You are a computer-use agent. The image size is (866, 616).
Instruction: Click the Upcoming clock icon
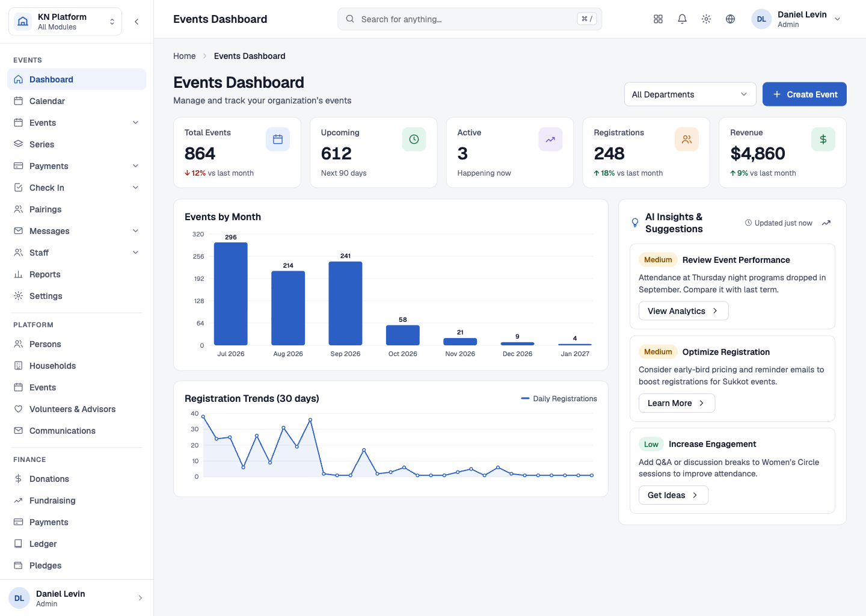414,140
